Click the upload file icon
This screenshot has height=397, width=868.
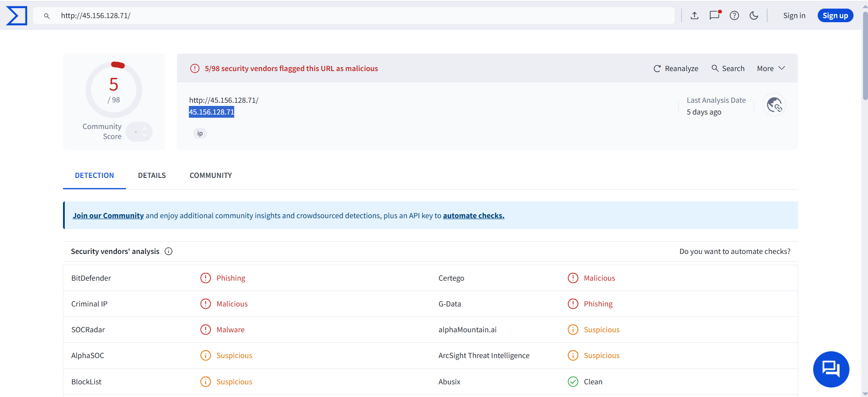(x=694, y=15)
